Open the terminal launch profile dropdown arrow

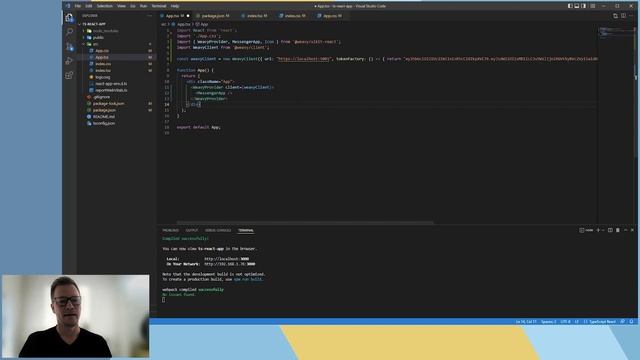point(603,230)
